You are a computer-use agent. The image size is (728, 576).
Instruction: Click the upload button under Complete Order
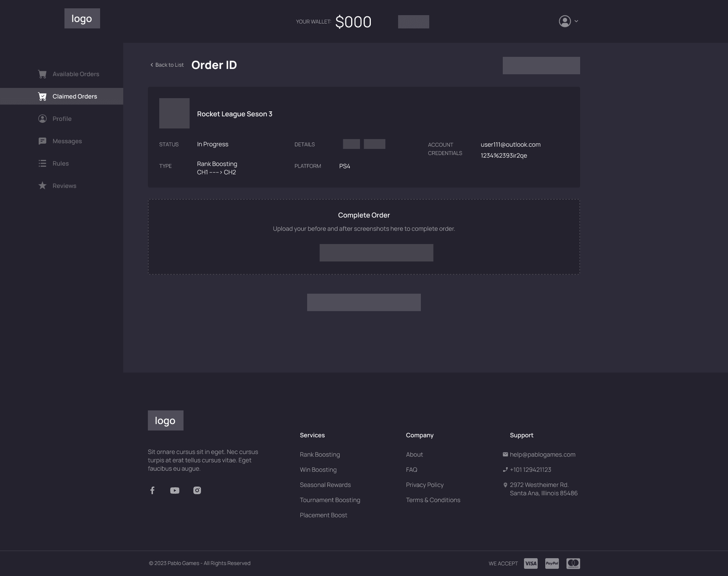pyautogui.click(x=376, y=253)
